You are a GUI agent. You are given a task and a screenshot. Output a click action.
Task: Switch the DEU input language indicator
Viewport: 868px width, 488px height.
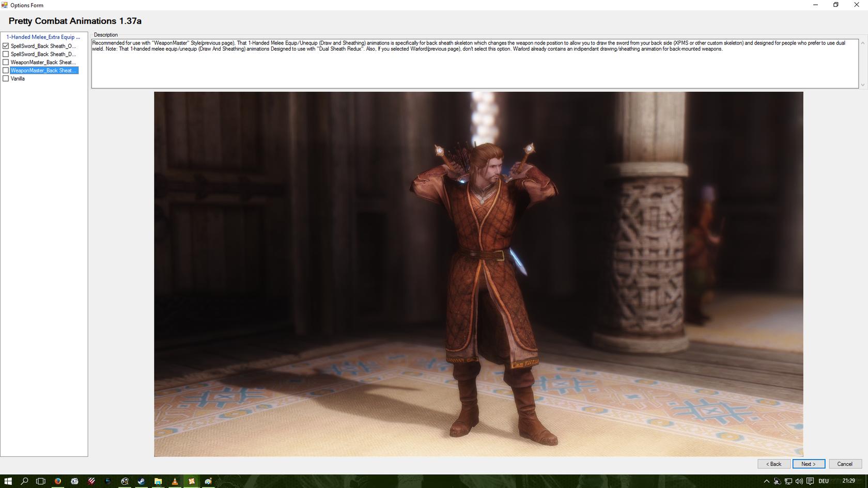click(x=824, y=481)
